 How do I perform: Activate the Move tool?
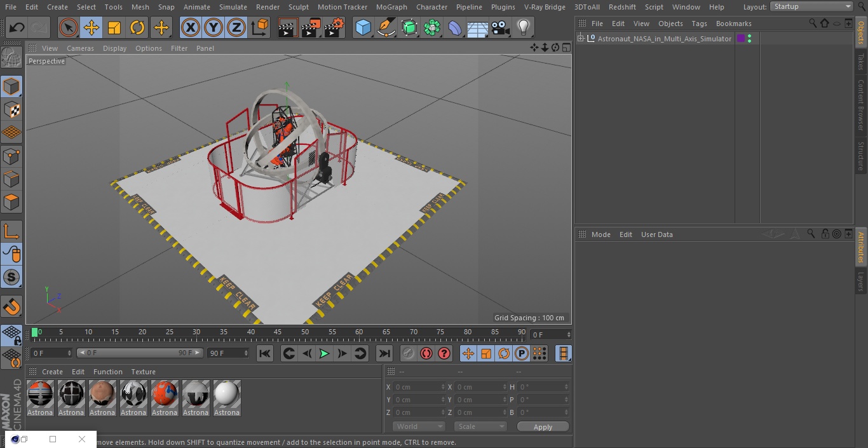(91, 27)
